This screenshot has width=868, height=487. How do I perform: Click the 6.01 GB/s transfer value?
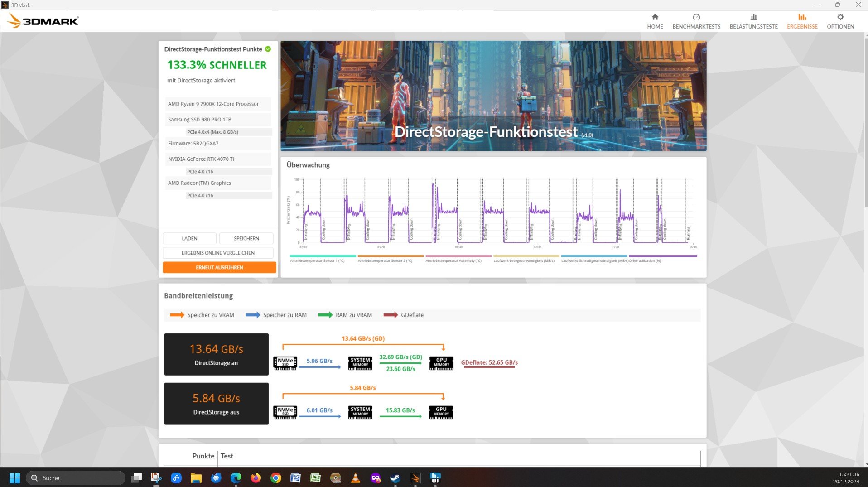319,410
